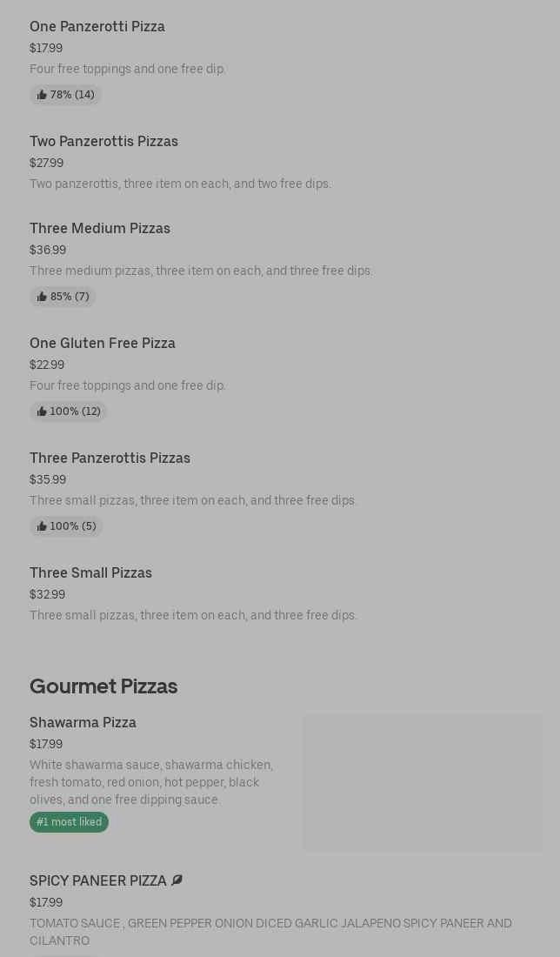This screenshot has height=957, width=560.
Task: Open the Three Medium Pizzas item
Action: pyautogui.click(x=100, y=228)
